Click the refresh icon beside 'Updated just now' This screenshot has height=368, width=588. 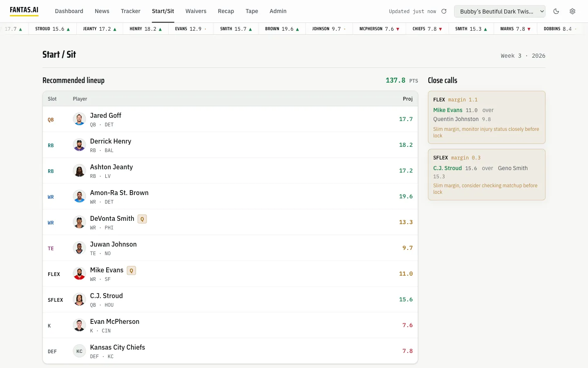click(444, 11)
